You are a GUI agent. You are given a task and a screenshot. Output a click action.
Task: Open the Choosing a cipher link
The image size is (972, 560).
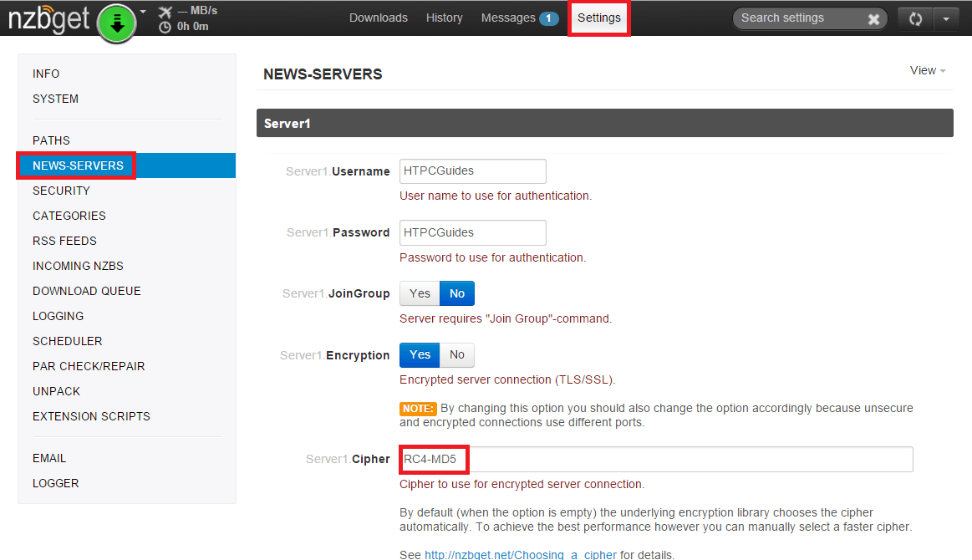click(x=521, y=554)
